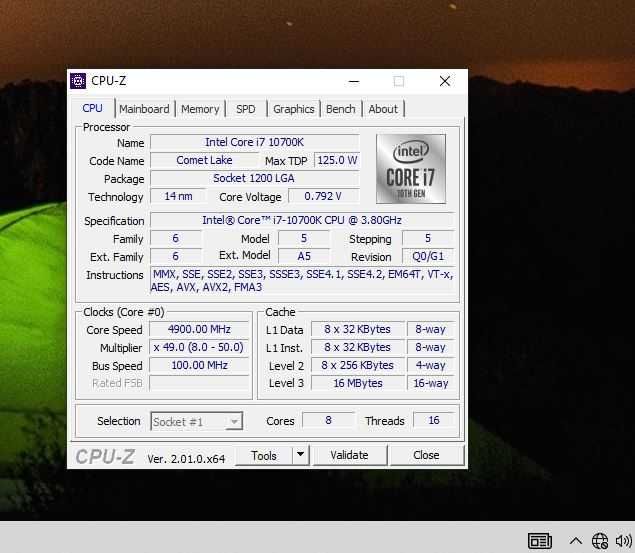Screen dimensions: 635x553
Task: Click the Tools button
Action: click(264, 455)
